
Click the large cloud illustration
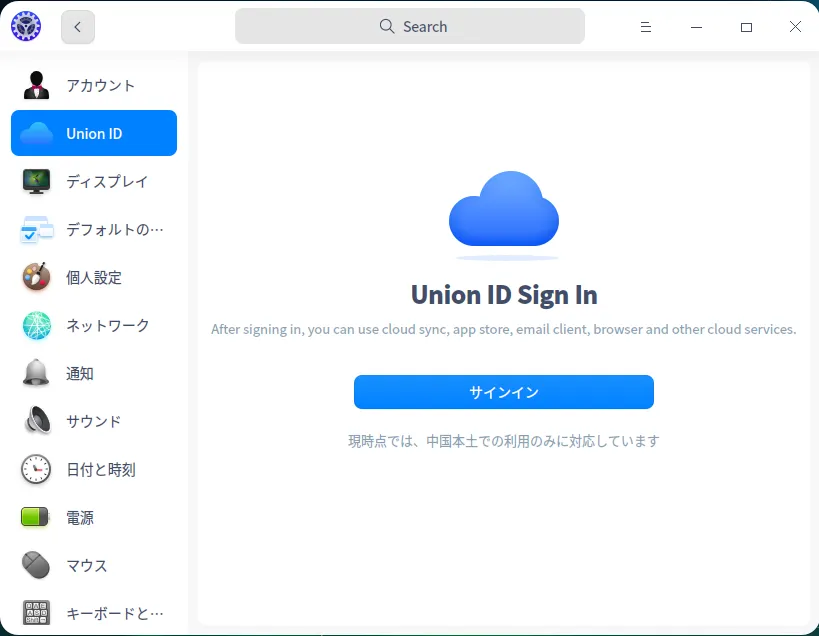tap(504, 209)
